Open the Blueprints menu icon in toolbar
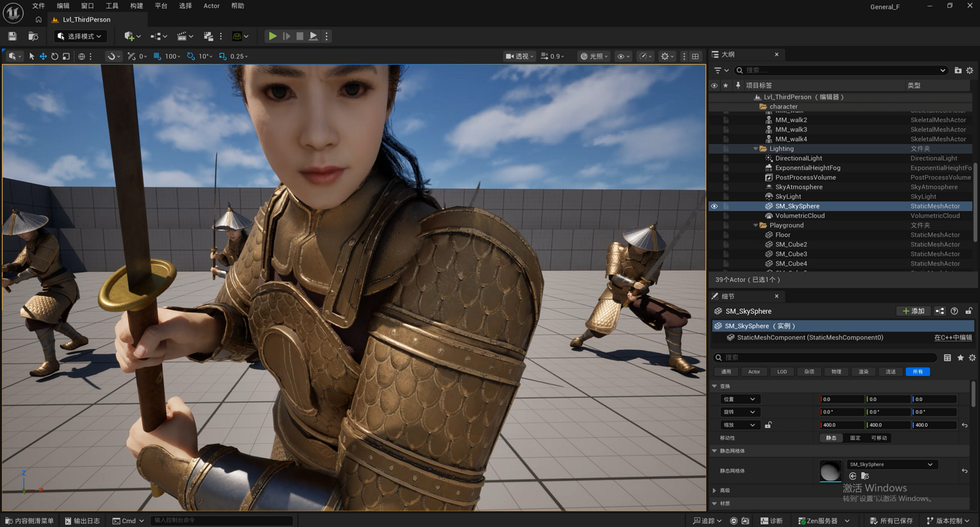The width and height of the screenshot is (980, 527). click(x=159, y=37)
